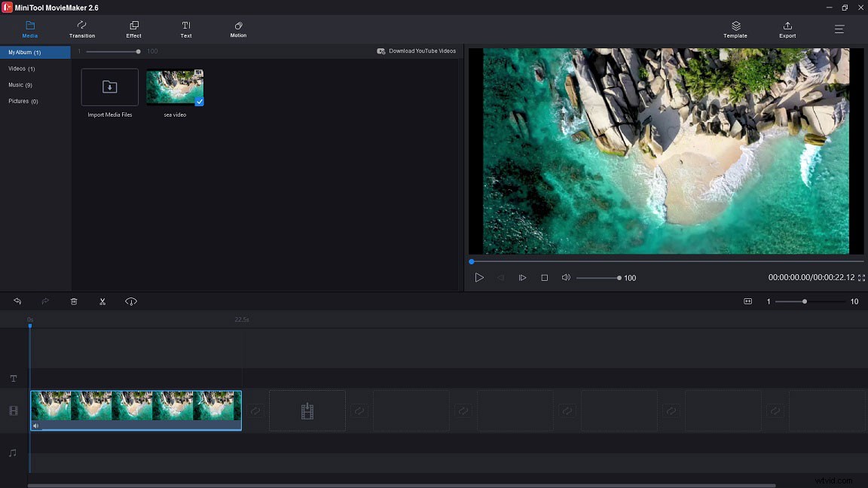Uncheck the sea video selection checkmark
868x488 pixels.
coord(199,99)
